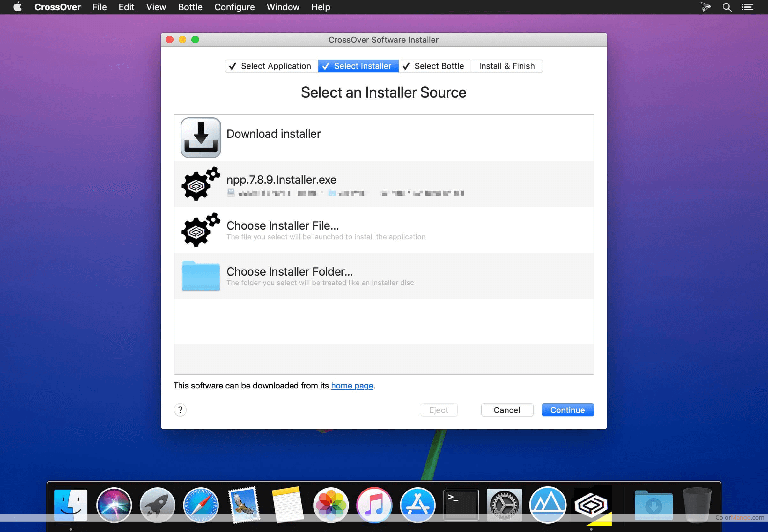The width and height of the screenshot is (768, 532).
Task: Open the Downloads folder stack in the Dock
Action: (653, 505)
